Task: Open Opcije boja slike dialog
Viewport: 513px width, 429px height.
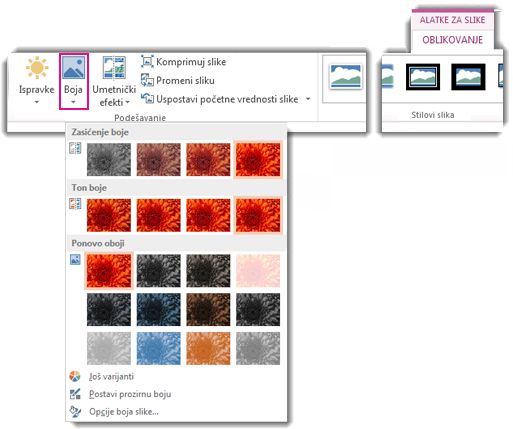Action: tap(124, 412)
